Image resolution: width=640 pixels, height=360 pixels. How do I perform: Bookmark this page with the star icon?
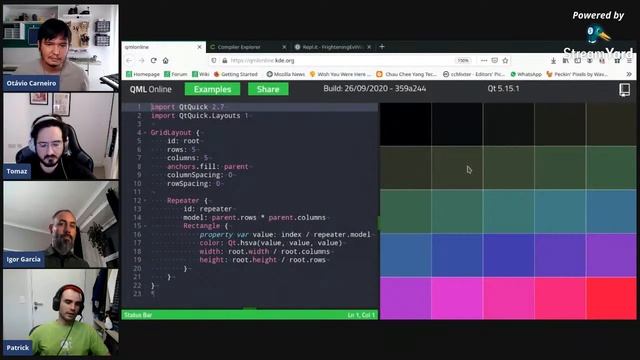[505, 60]
